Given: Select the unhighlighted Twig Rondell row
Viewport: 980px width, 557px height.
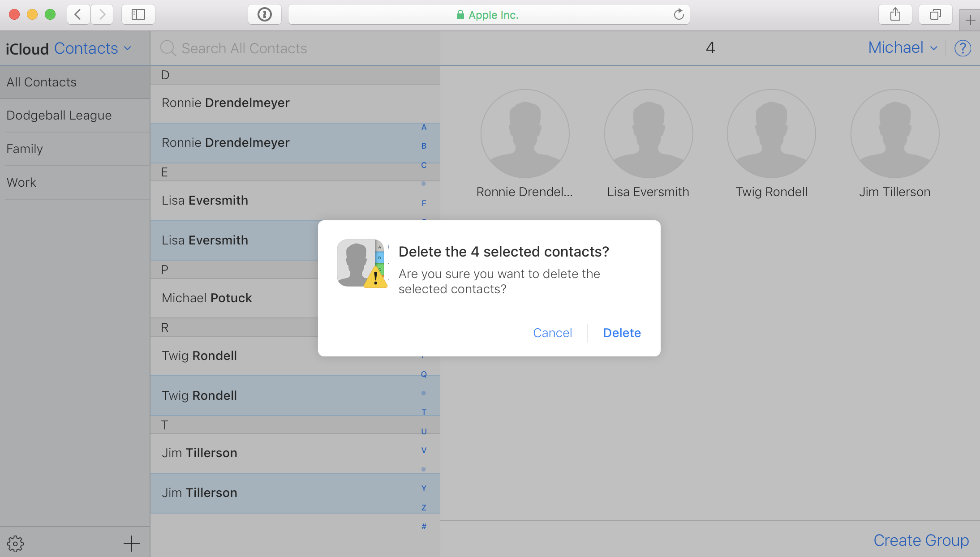Looking at the screenshot, I should coord(234,356).
